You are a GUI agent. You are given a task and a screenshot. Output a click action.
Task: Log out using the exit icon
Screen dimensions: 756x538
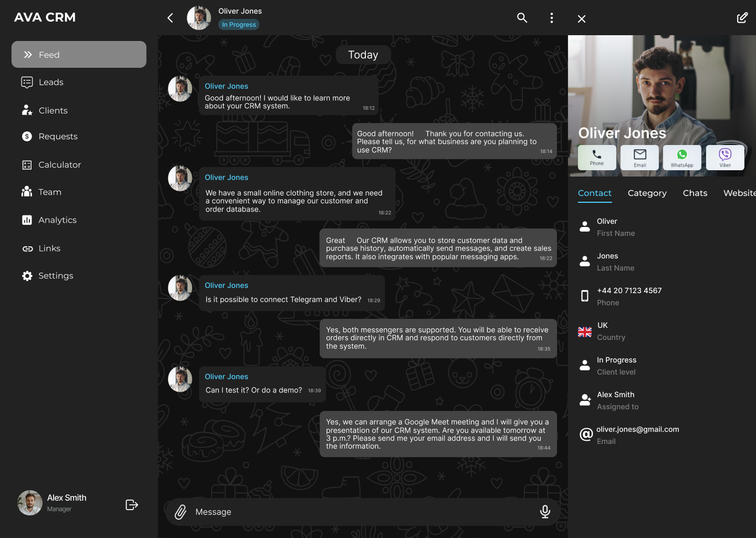(132, 505)
